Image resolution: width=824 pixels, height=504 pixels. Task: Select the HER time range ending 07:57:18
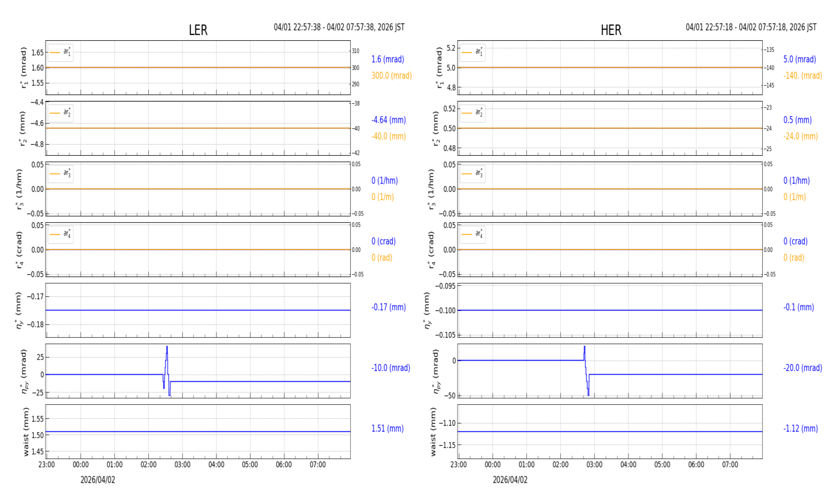coord(751,27)
